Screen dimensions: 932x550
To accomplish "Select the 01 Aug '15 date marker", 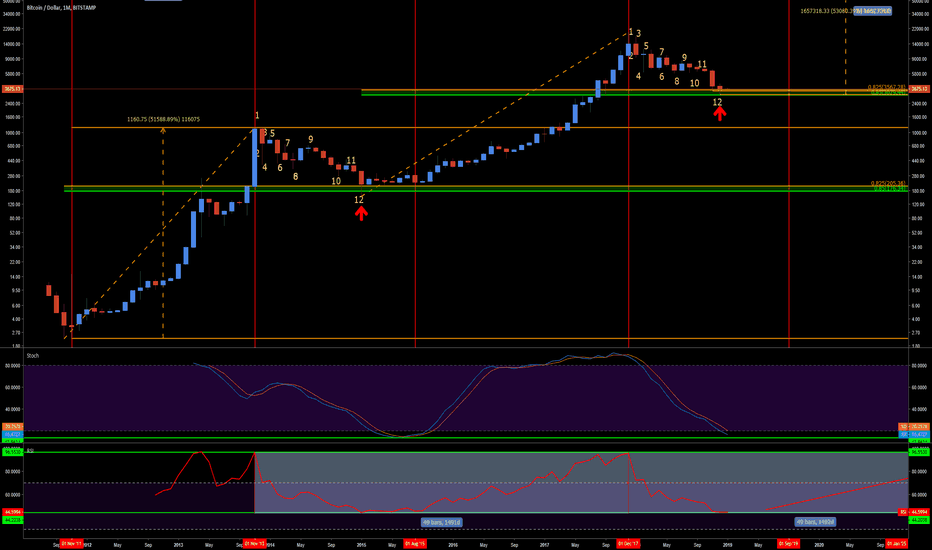I will (x=415, y=543).
